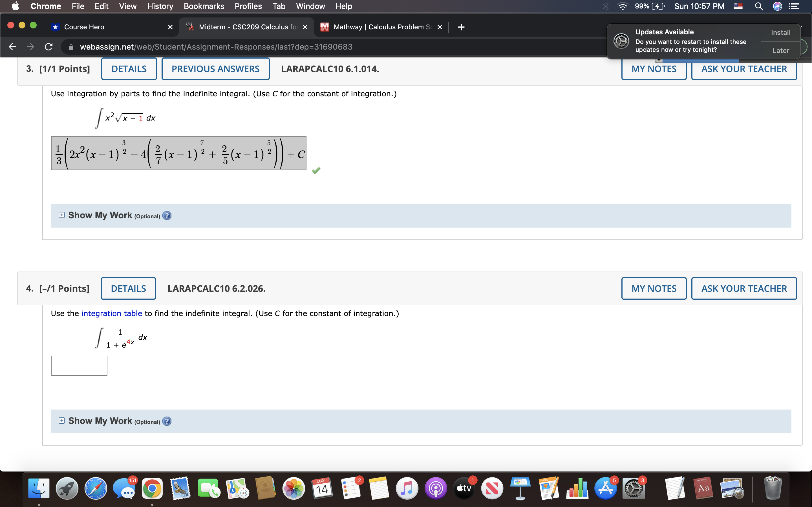Click the lock icon in the address bar

[71, 46]
